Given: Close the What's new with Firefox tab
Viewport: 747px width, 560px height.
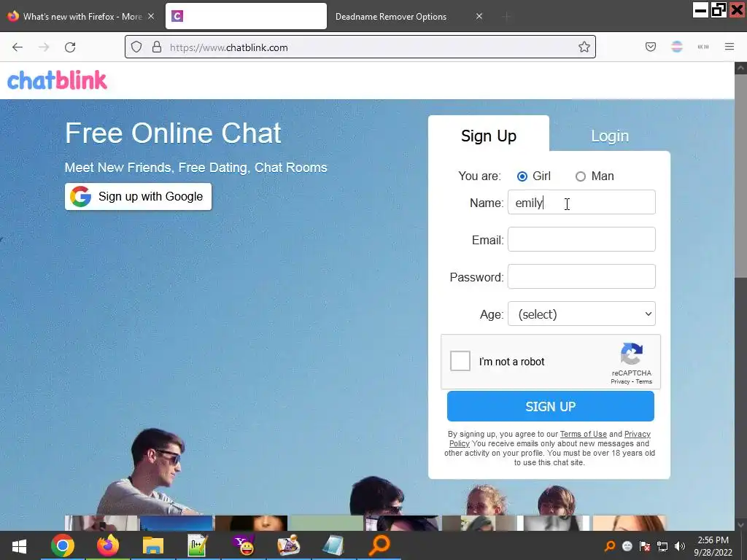Looking at the screenshot, I should [x=151, y=16].
